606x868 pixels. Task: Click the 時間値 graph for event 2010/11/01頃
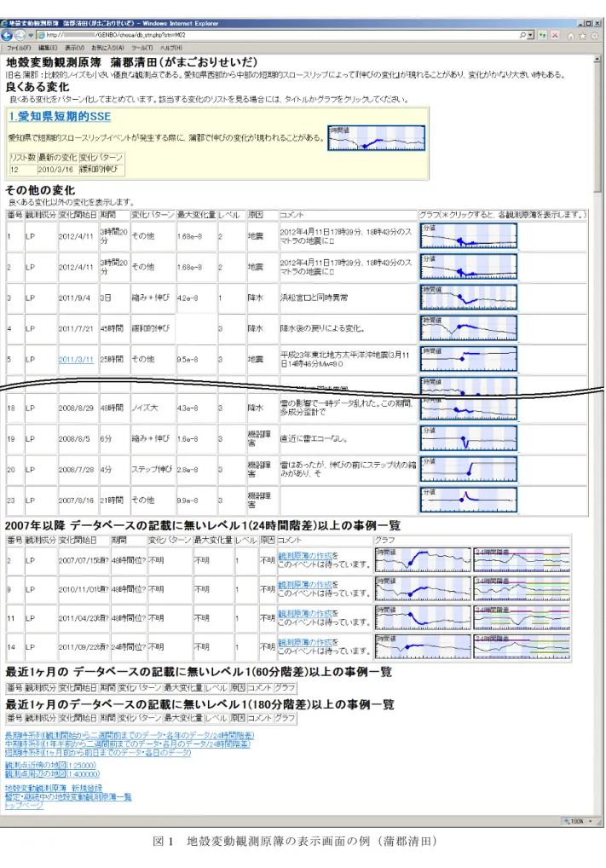click(x=423, y=589)
